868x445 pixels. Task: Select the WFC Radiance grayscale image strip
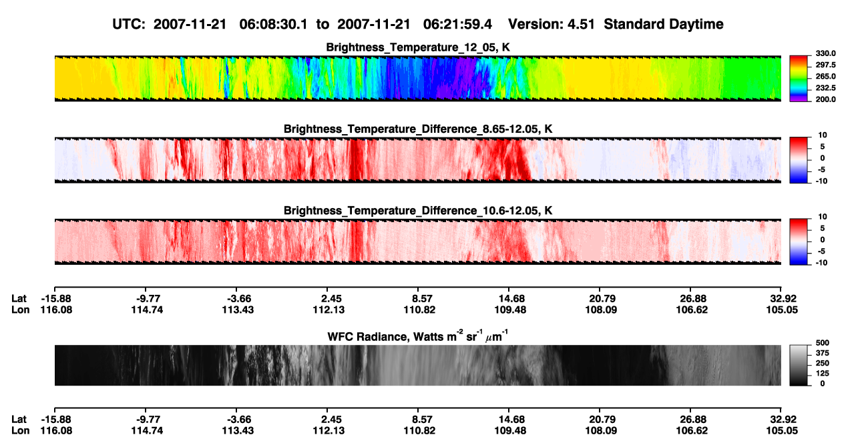pyautogui.click(x=417, y=365)
